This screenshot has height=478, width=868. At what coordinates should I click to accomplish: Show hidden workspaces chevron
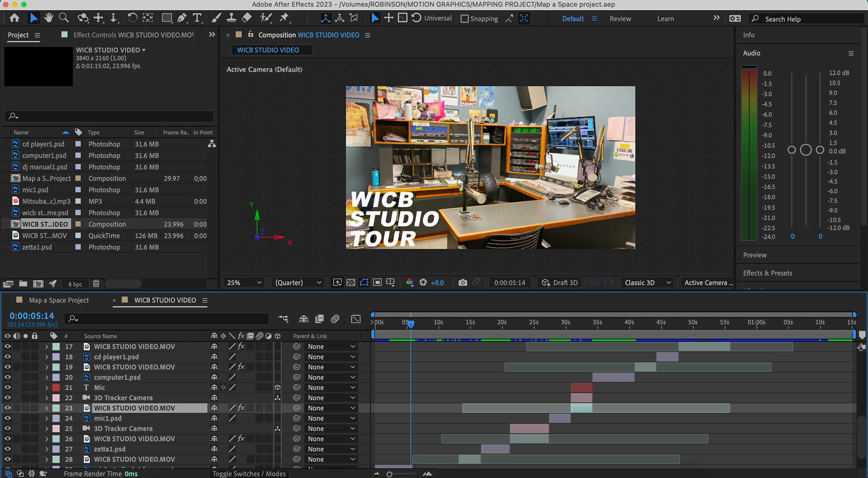[717, 18]
